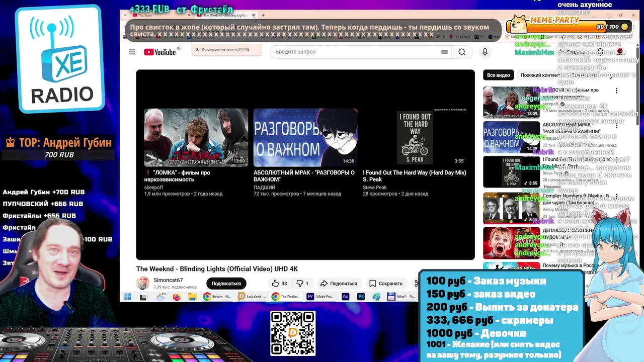Click title "ЛОМКА" - фильм про наркозависимость in player
Viewport: 644px width, 362px height.
pyautogui.click(x=177, y=176)
